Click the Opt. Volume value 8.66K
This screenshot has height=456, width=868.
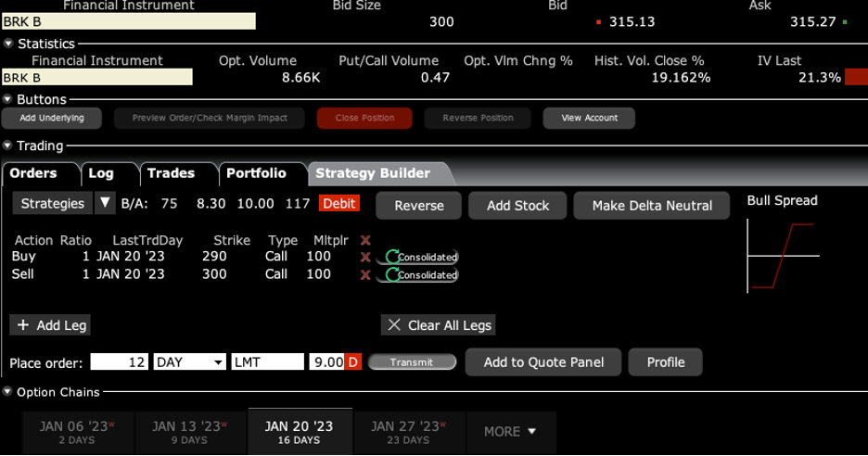click(300, 78)
